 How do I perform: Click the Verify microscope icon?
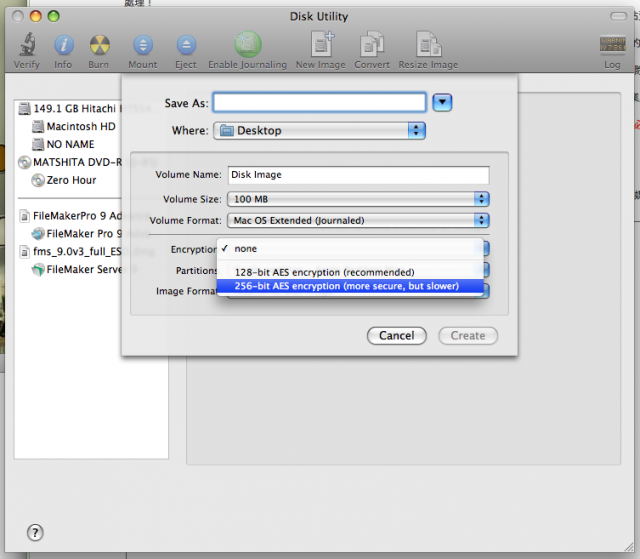[27, 44]
